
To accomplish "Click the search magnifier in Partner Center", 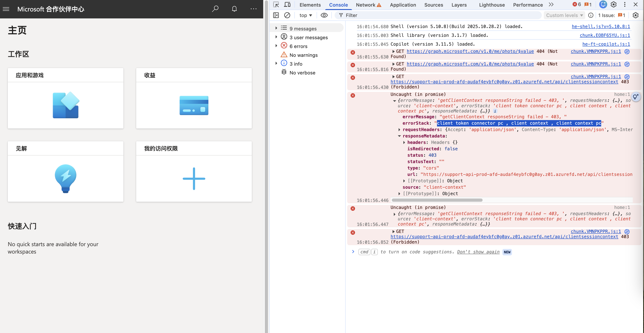I will tap(215, 9).
